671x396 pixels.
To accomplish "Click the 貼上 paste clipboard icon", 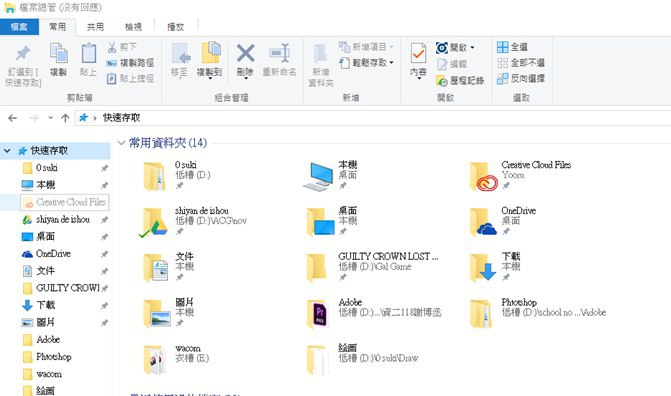I will [89, 54].
